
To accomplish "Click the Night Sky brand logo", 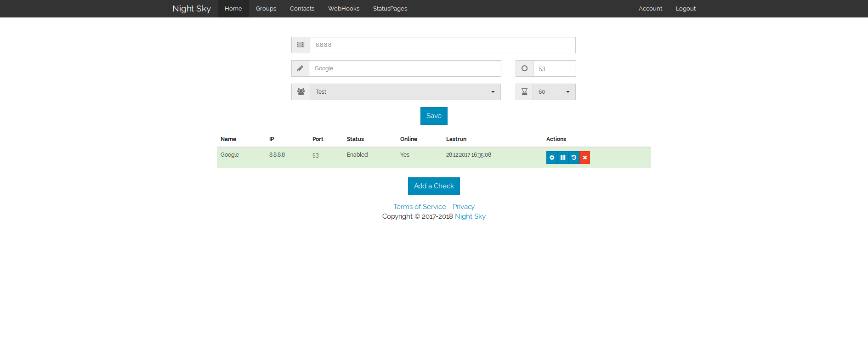I will [x=192, y=9].
